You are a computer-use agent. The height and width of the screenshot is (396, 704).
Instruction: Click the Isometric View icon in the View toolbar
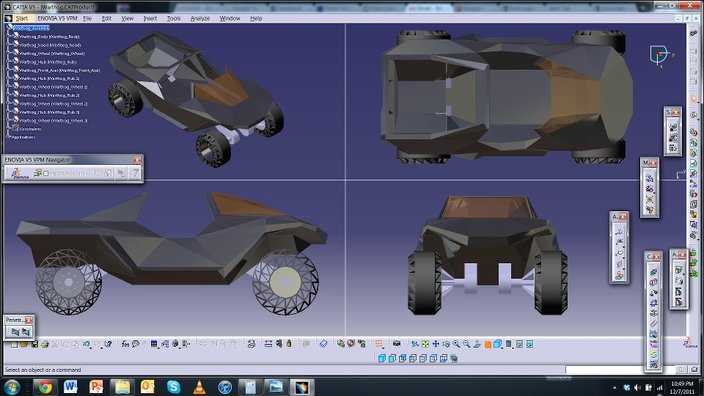497,344
